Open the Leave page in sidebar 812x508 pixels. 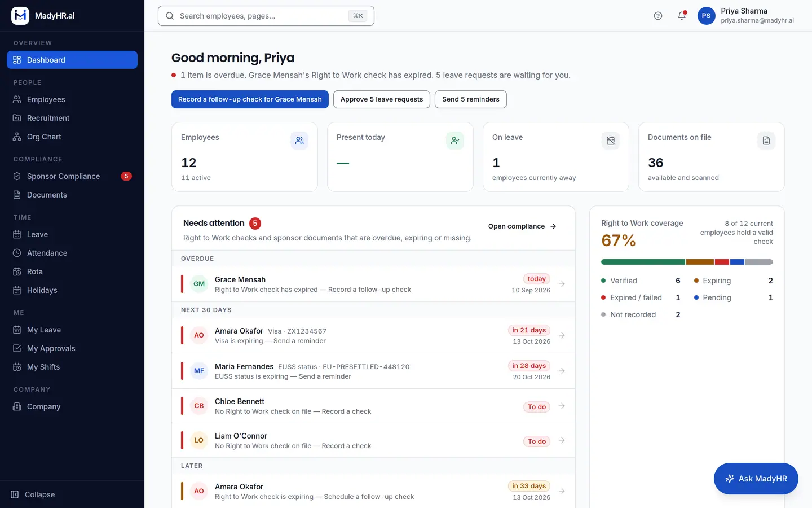click(72, 234)
